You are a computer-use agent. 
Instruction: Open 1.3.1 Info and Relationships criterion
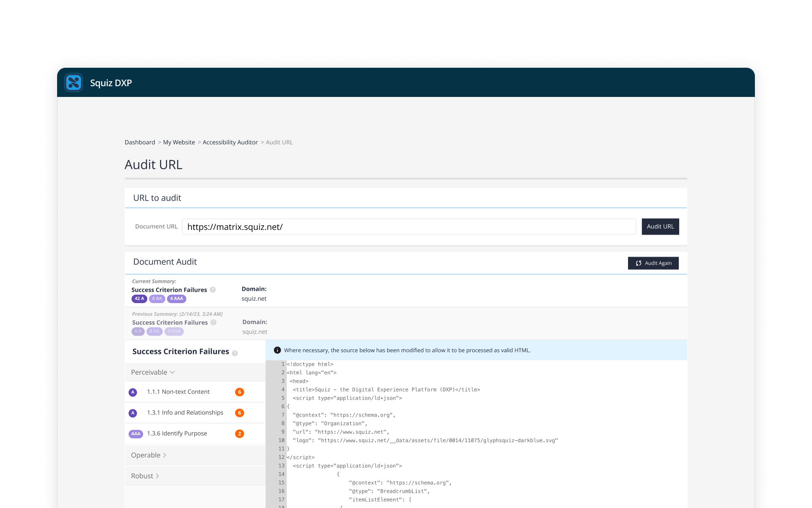pyautogui.click(x=195, y=413)
